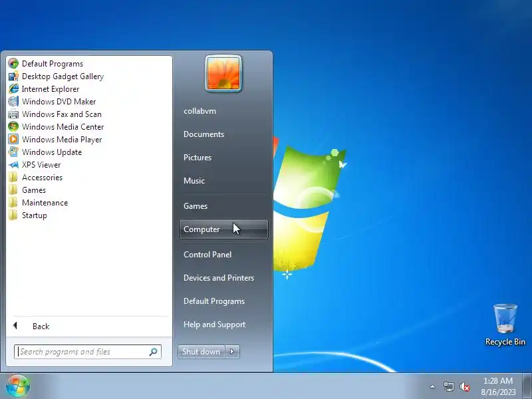Click the Windows Media Center icon
The height and width of the screenshot is (399, 532).
pos(13,127)
